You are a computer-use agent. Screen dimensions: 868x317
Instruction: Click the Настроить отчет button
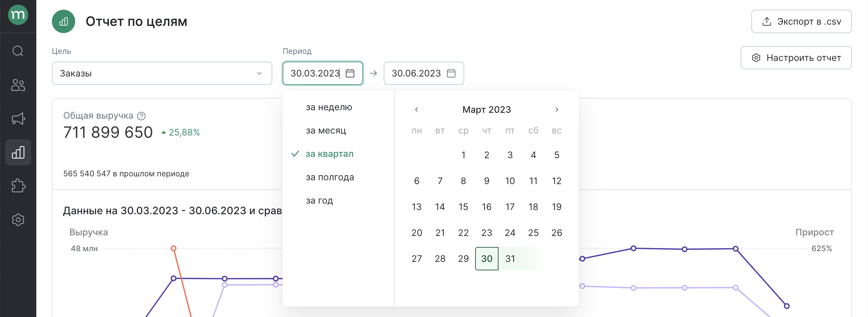point(796,58)
